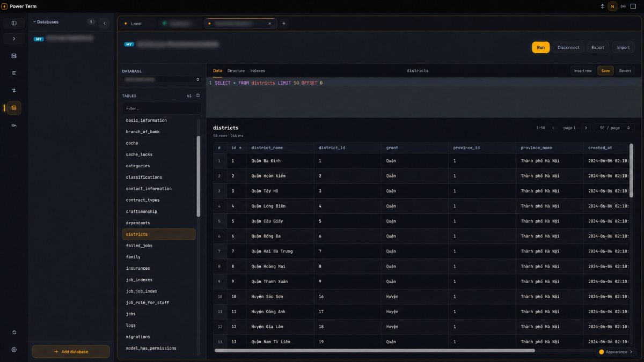644x362 pixels.
Task: Save table changes
Action: pyautogui.click(x=605, y=71)
